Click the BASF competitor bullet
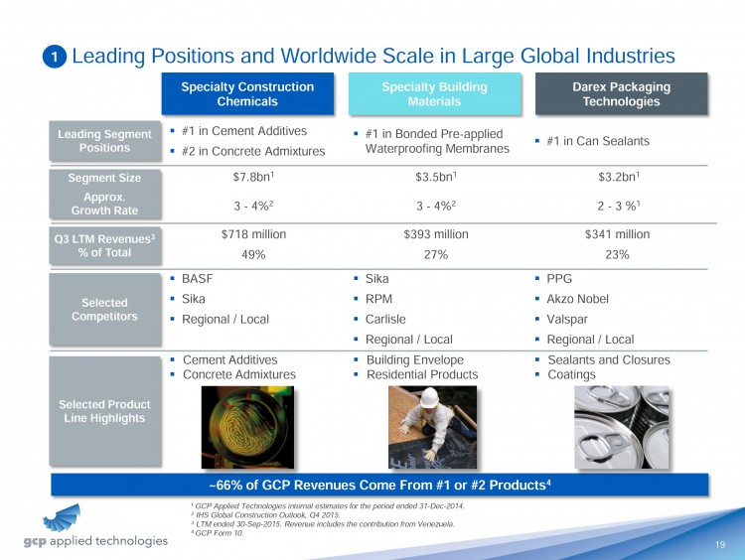The height and width of the screenshot is (560, 745). (198, 280)
